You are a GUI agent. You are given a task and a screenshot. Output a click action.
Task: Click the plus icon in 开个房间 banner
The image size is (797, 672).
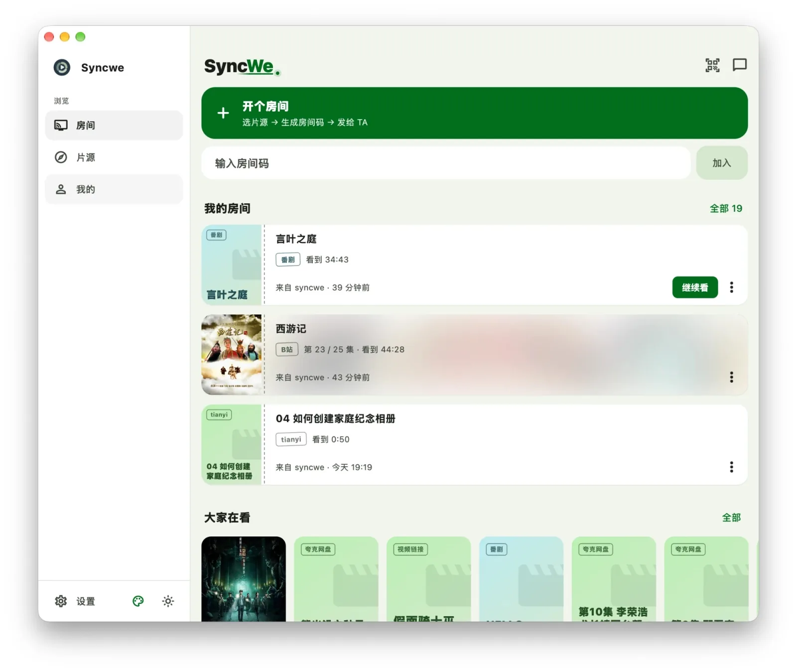click(223, 113)
